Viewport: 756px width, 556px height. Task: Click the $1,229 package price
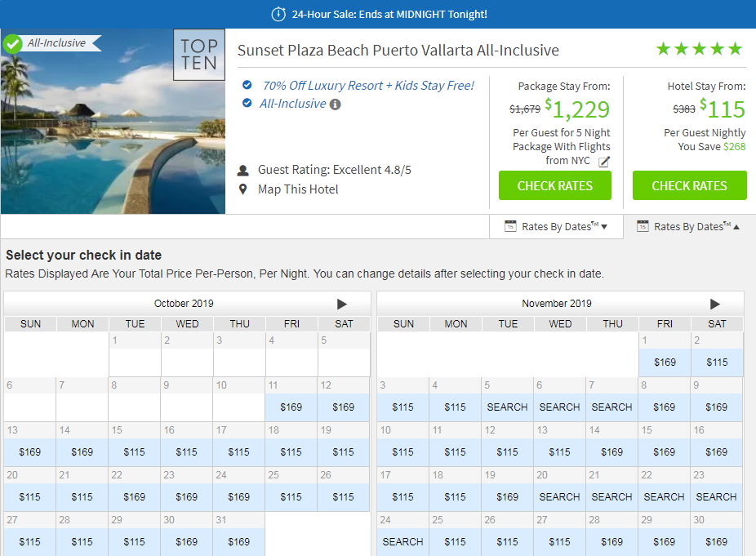[577, 109]
